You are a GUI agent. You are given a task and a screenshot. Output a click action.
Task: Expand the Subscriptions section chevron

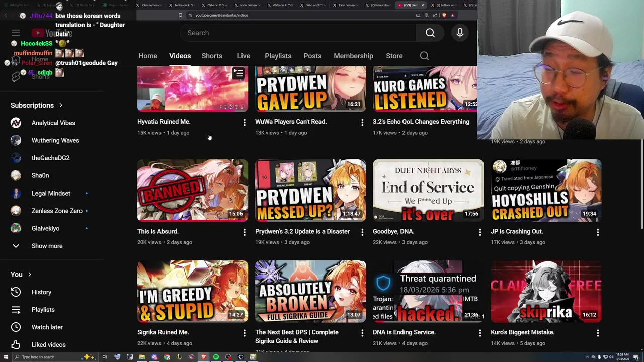tap(61, 105)
